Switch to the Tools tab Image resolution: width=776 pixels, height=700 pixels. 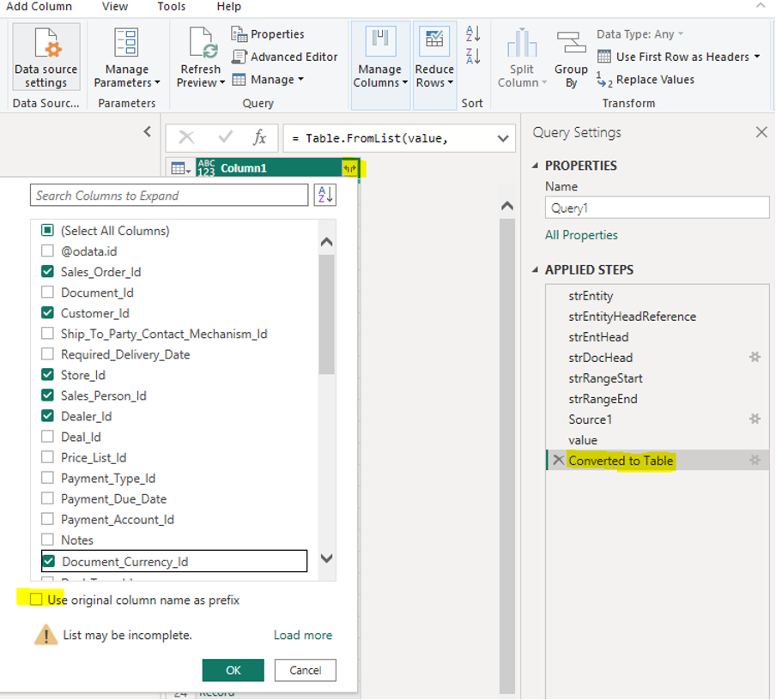coord(171,7)
